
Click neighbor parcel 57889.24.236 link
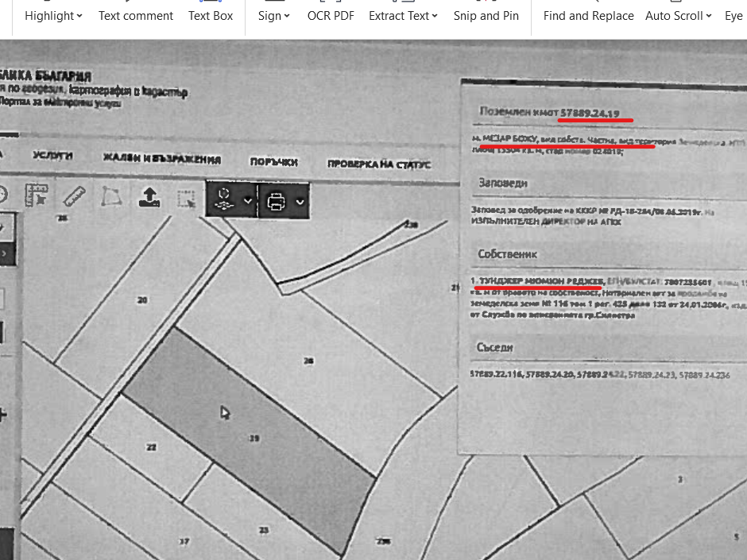click(704, 375)
